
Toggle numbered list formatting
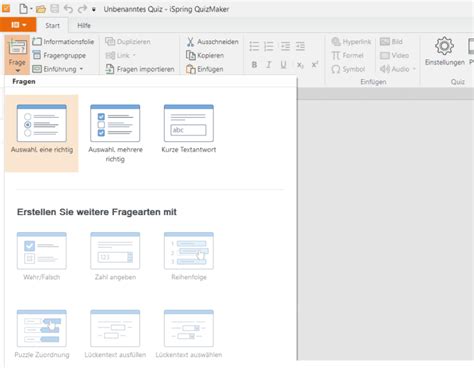click(269, 46)
